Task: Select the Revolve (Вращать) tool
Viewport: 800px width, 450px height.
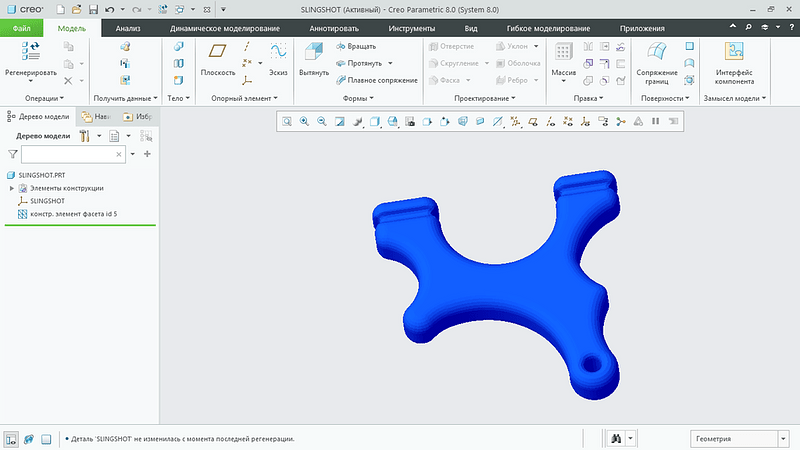Action: coord(356,46)
